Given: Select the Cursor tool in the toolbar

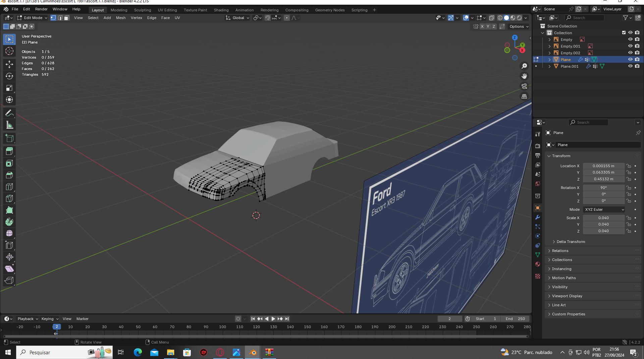Looking at the screenshot, I should (9, 51).
